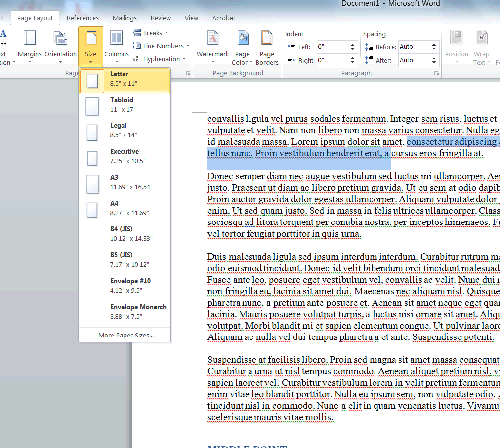Click the Orientation page icon
The image size is (500, 448).
(x=60, y=38)
